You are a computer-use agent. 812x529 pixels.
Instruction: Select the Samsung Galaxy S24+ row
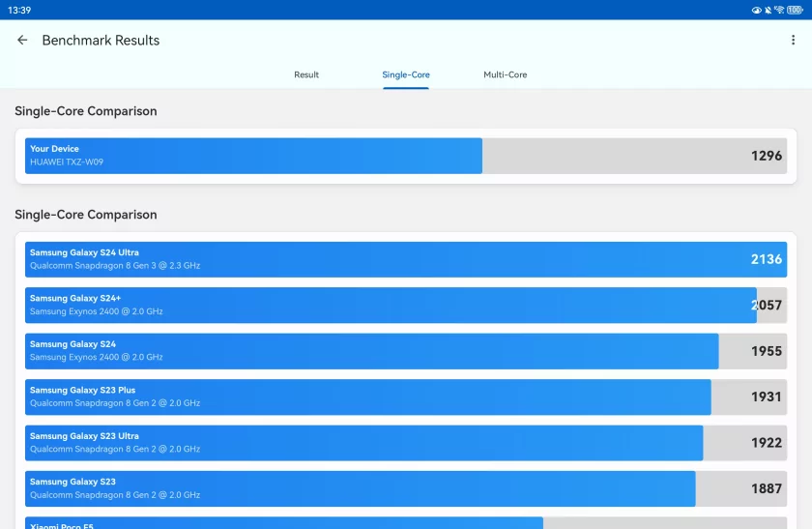[406, 306]
